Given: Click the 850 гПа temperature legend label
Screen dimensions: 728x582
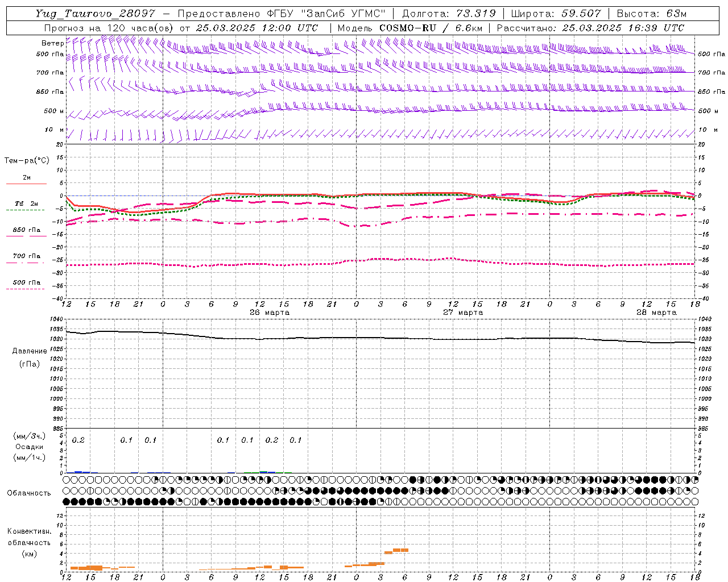Looking at the screenshot, I should pyautogui.click(x=26, y=230).
